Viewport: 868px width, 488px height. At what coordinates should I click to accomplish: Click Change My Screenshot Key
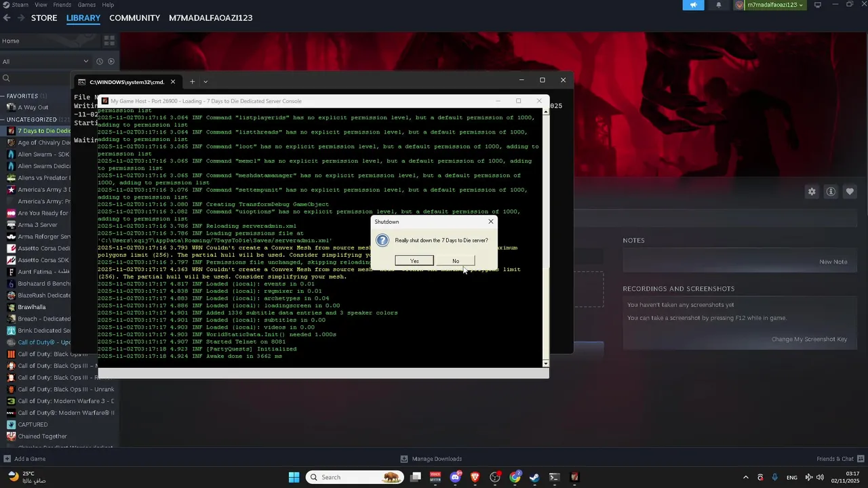[809, 339]
